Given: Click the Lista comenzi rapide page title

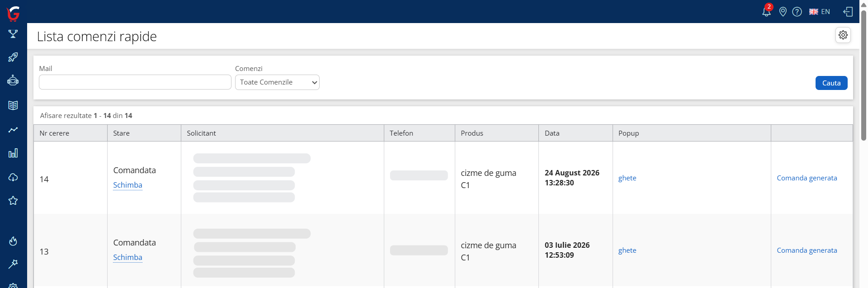Looking at the screenshot, I should point(97,36).
